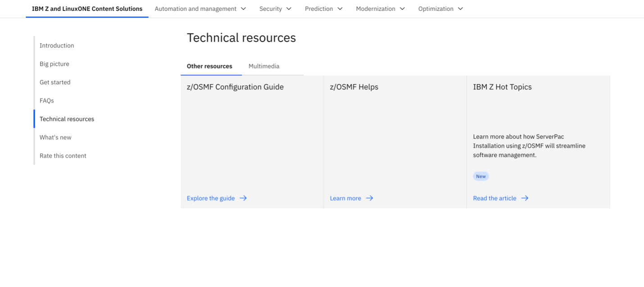This screenshot has width=644, height=287.
Task: Jump to Get started section
Action: coord(55,82)
